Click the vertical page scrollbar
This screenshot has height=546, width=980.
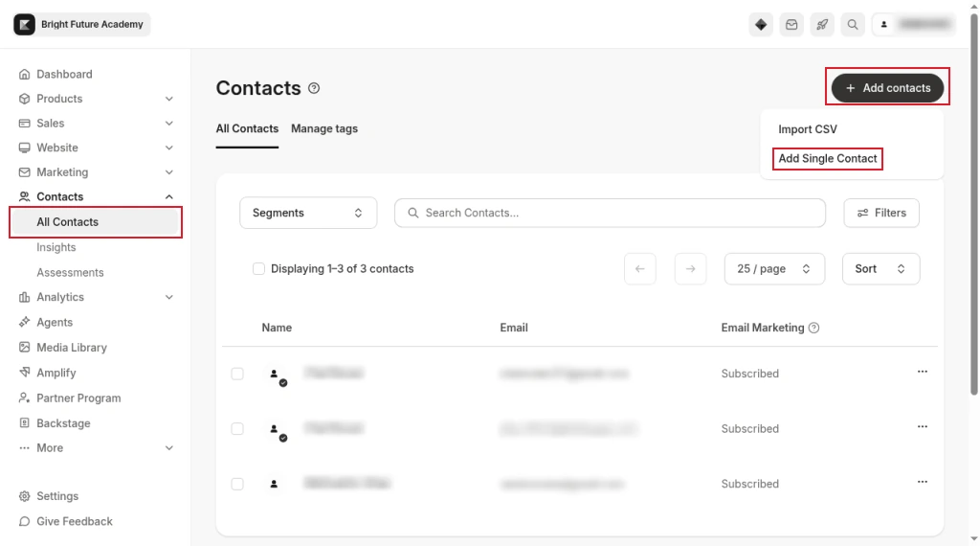[x=973, y=206]
